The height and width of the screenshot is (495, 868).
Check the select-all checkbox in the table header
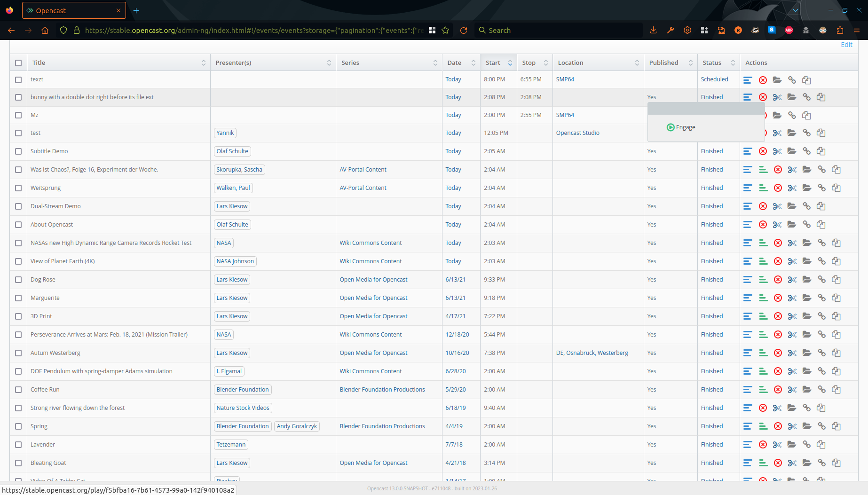click(18, 63)
